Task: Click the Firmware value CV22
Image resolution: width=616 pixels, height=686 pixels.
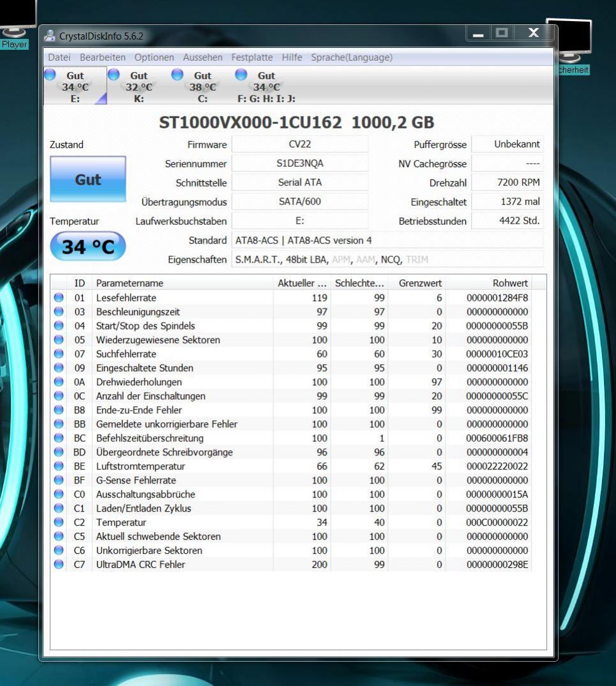Action: coord(300,144)
